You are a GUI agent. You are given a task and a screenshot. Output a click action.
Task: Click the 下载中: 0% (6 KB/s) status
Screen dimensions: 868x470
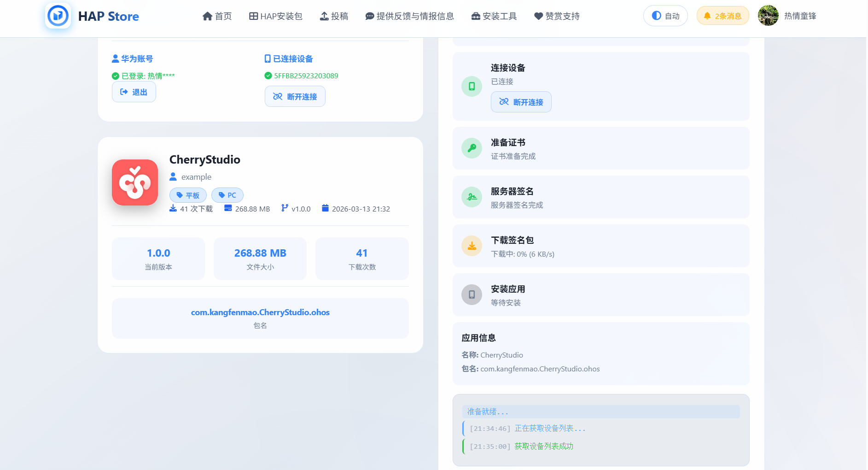point(523,254)
